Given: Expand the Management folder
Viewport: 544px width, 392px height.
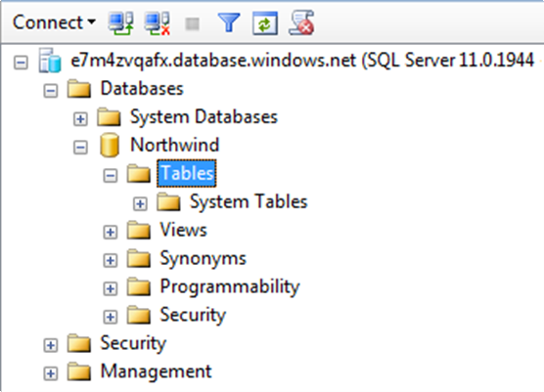Looking at the screenshot, I should (x=51, y=373).
